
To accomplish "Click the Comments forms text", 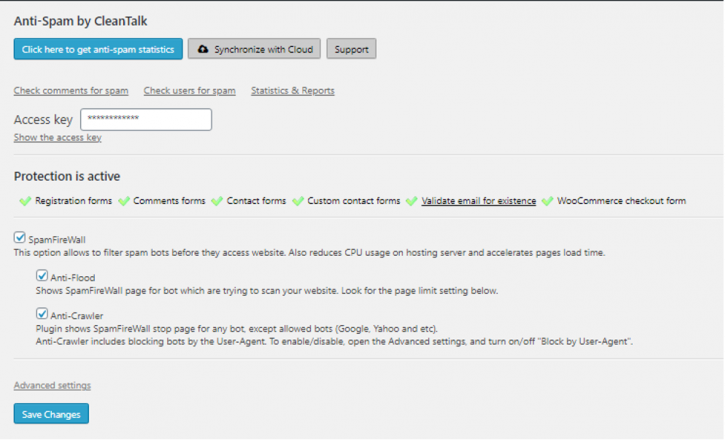I will [169, 201].
